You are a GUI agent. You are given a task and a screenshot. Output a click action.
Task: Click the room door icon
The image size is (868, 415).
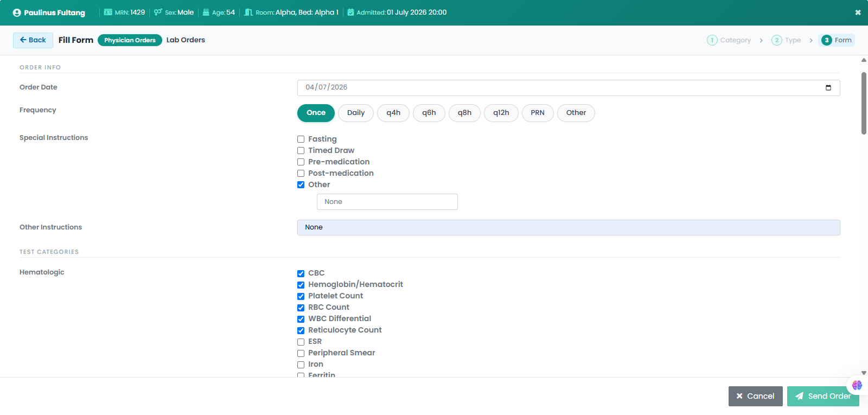(248, 12)
